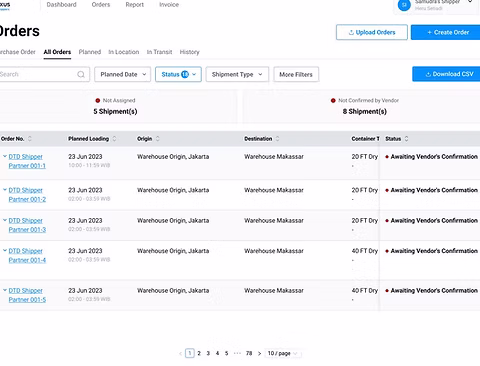The height and width of the screenshot is (366, 480).
Task: Open the Status filter dropdown
Action: coord(178,74)
